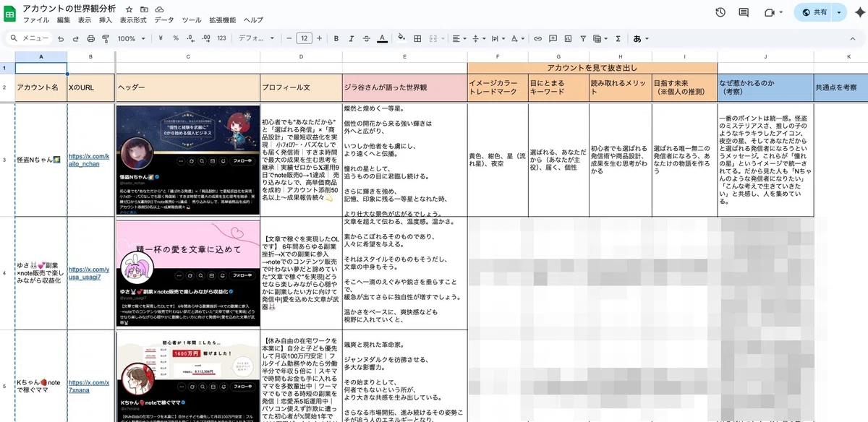Expand the share button dropdown arrow

839,12
